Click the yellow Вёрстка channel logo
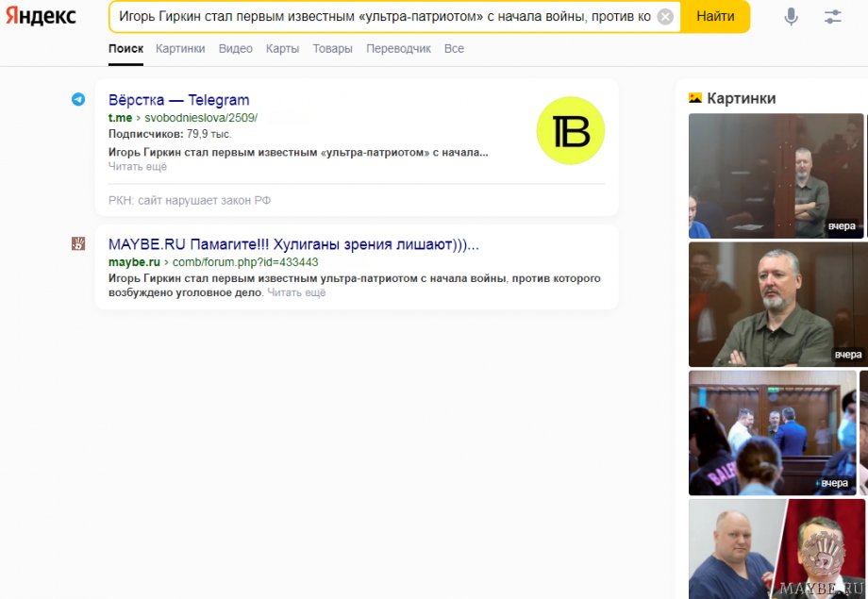Viewport: 868px width, 599px height. pos(570,131)
